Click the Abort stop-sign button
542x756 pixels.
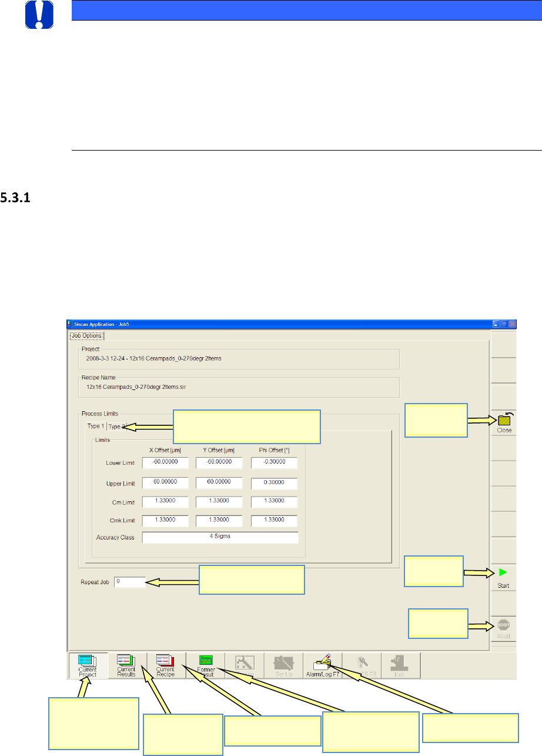[504, 629]
